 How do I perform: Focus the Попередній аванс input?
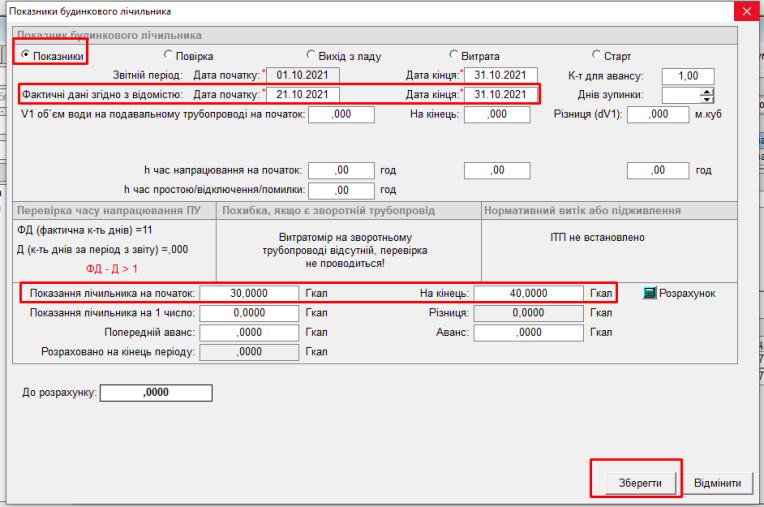coord(250,333)
